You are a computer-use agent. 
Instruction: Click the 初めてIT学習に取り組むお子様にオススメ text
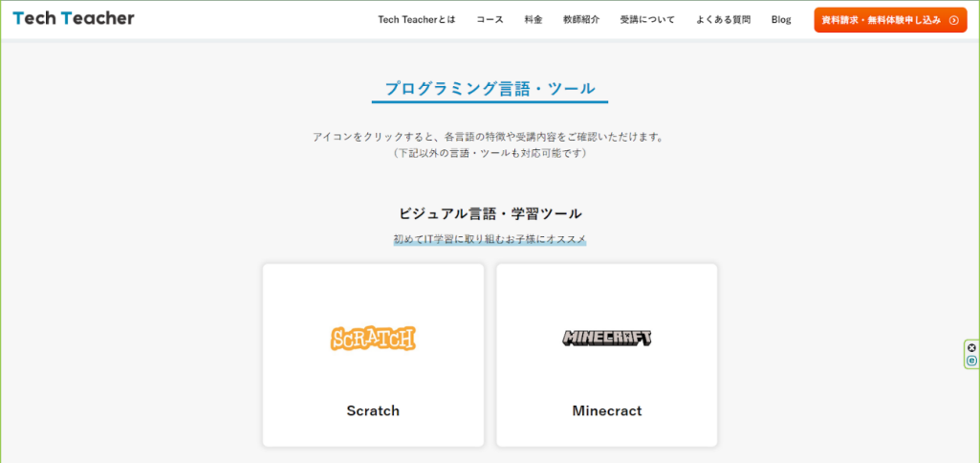point(490,239)
